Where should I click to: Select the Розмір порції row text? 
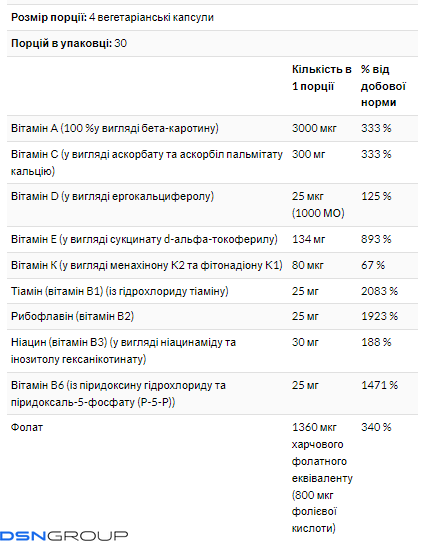click(112, 17)
